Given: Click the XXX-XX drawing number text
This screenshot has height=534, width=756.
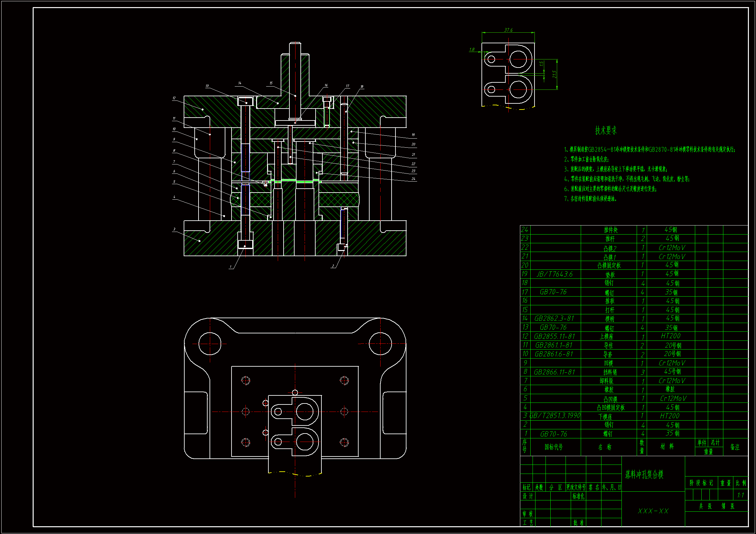Looking at the screenshot, I should tap(653, 511).
